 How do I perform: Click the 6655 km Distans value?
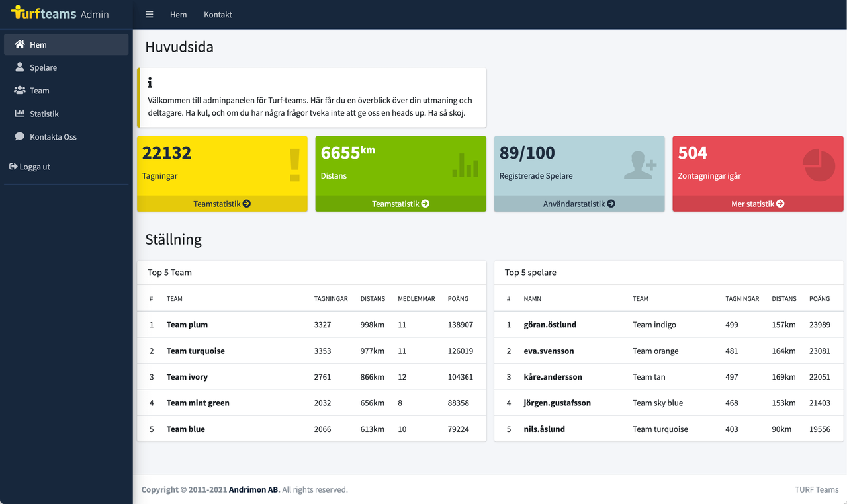tap(348, 153)
